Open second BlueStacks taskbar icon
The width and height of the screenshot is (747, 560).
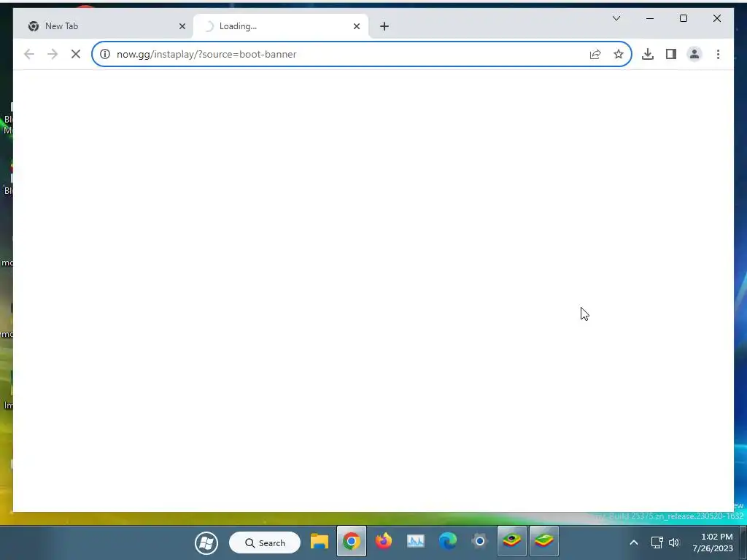[x=544, y=541]
